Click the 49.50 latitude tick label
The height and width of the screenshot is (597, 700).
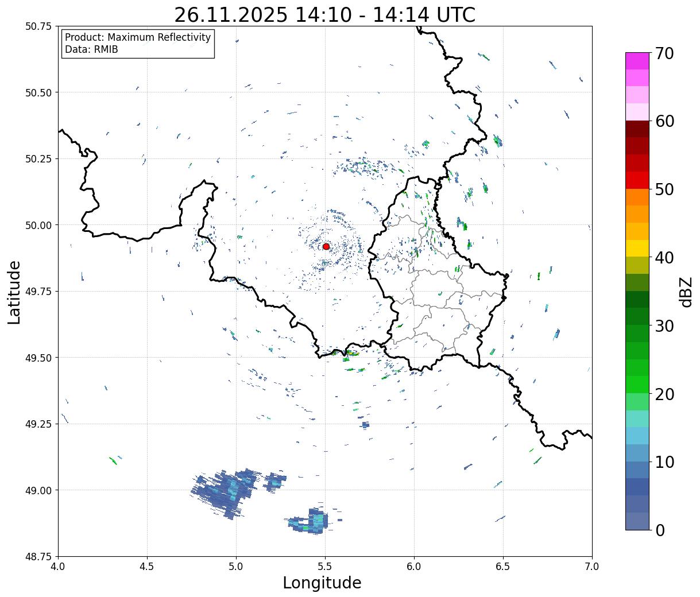38,358
